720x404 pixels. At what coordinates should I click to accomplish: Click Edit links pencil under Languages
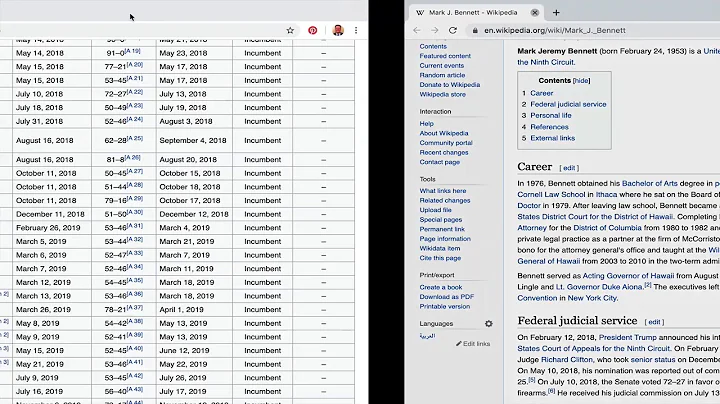pyautogui.click(x=473, y=343)
